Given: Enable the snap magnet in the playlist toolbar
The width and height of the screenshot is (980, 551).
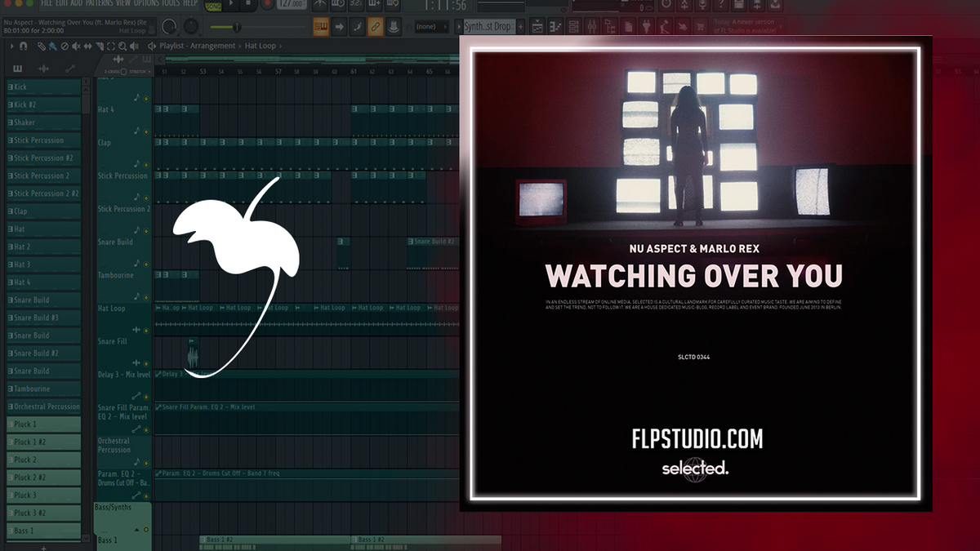Looking at the screenshot, I should (23, 46).
